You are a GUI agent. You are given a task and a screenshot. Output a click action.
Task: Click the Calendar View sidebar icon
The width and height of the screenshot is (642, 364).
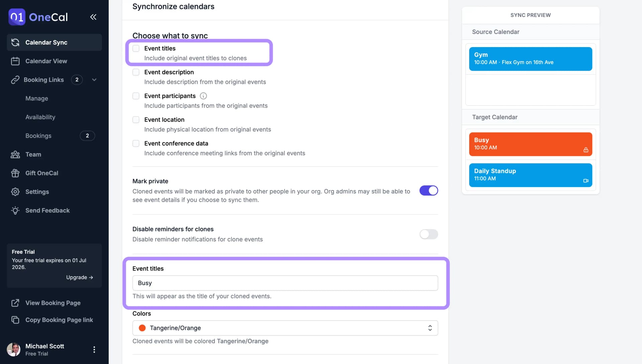pos(15,61)
